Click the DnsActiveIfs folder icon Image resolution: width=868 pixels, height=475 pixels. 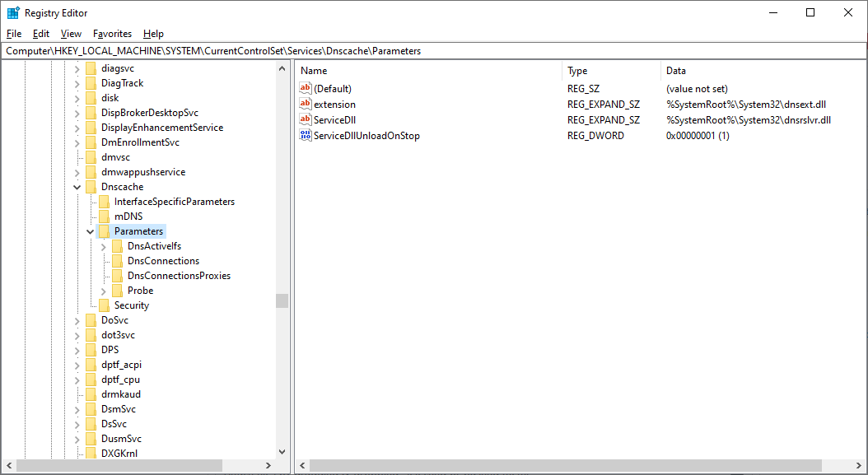pos(118,246)
